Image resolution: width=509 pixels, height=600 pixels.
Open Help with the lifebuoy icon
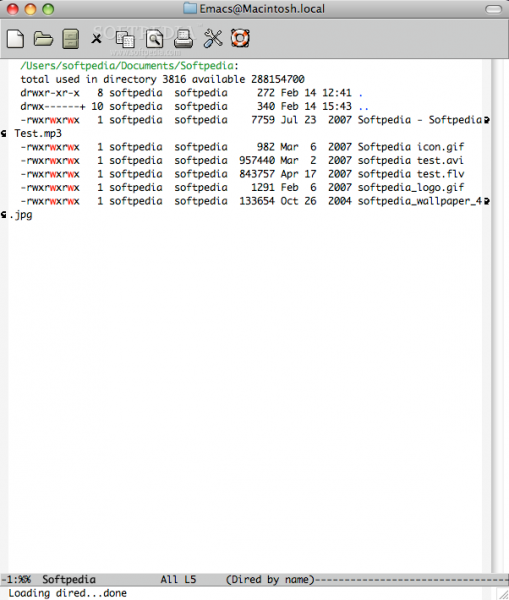click(240, 38)
